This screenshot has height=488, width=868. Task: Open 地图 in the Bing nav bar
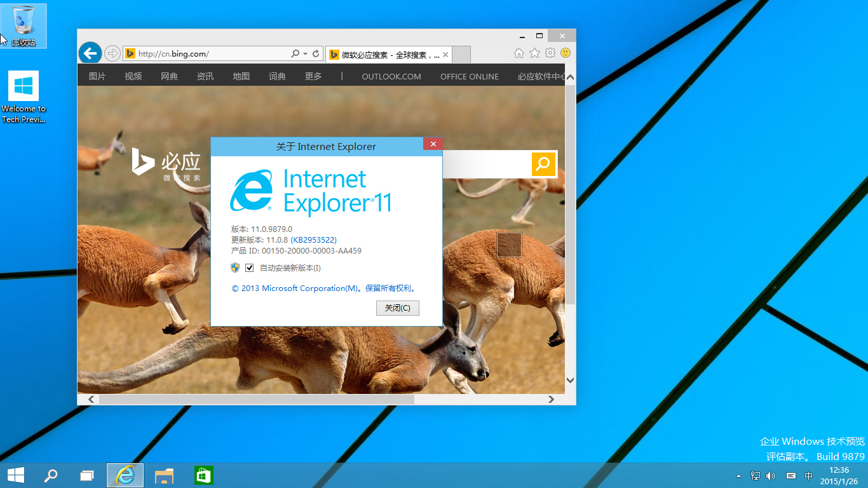tap(241, 76)
